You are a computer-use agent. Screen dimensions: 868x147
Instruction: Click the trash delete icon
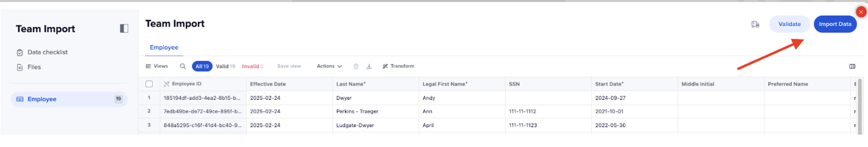356,67
